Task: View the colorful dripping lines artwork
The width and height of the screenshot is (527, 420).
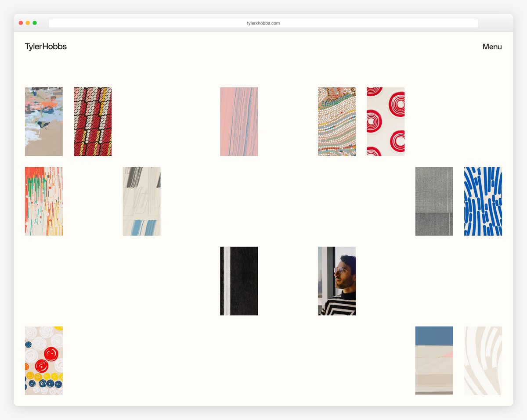Action: pos(43,201)
